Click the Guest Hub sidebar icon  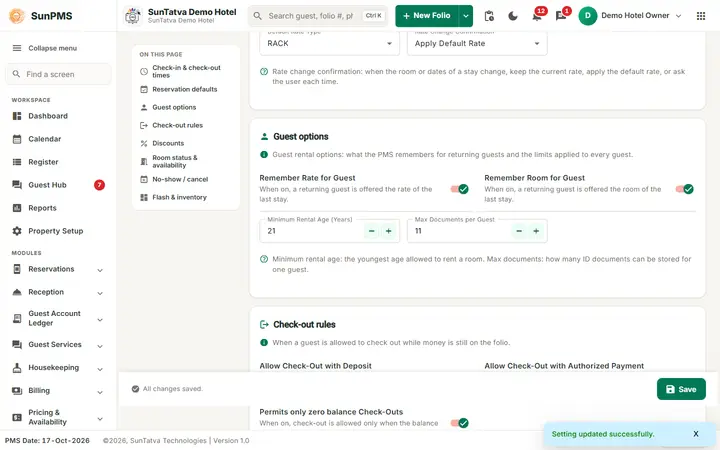tap(17, 185)
